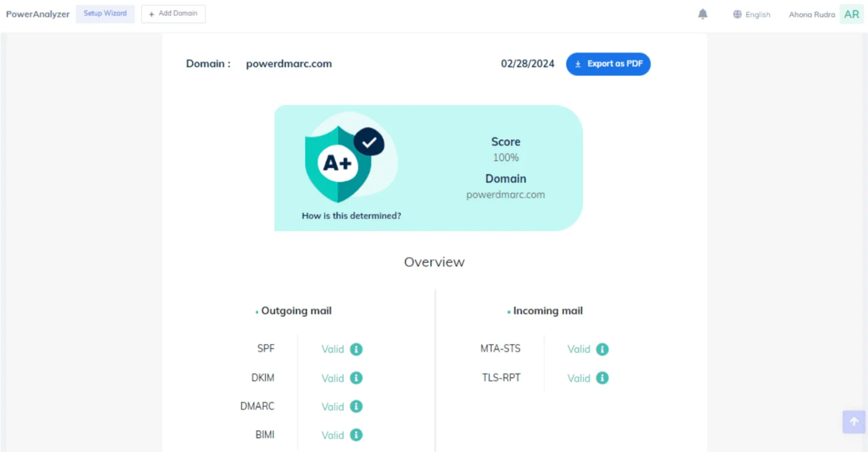Open info icon next to DMARC
The width and height of the screenshot is (868, 452).
[x=356, y=407]
